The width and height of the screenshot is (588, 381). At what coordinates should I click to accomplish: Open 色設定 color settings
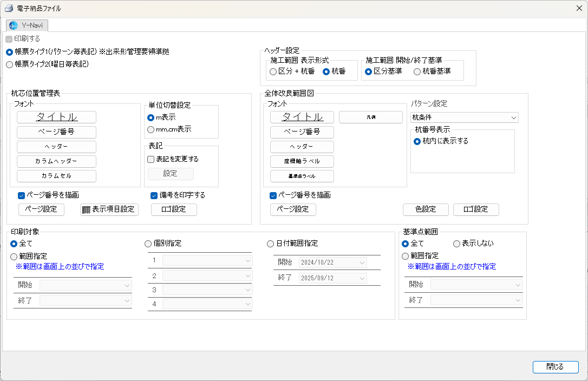(x=426, y=209)
